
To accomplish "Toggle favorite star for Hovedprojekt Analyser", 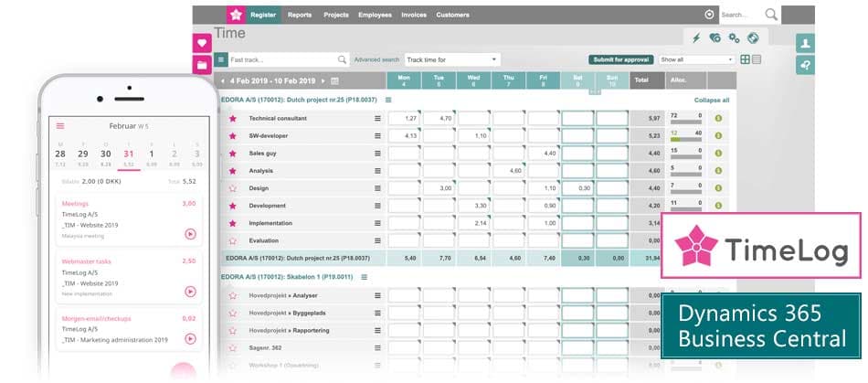I will pos(232,295).
